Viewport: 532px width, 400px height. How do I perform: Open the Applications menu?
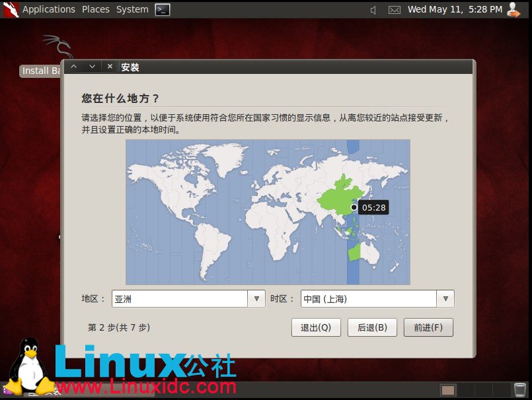(49, 9)
